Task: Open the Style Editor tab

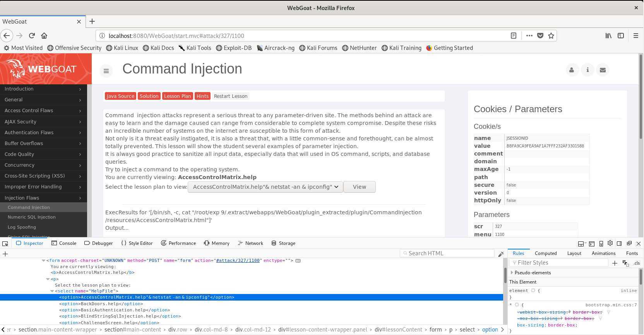Action: click(x=137, y=243)
